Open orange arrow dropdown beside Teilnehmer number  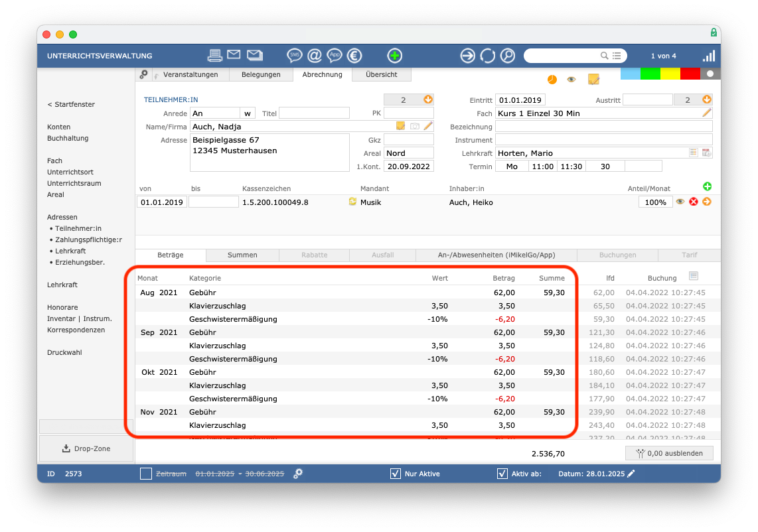pyautogui.click(x=428, y=99)
